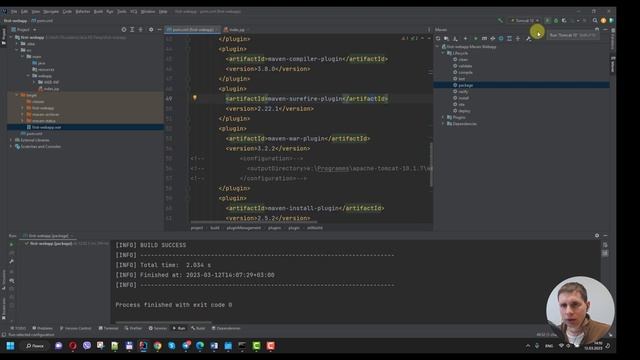Expand External Libraries in project tree
640x360 pixels.
[x=11, y=140]
